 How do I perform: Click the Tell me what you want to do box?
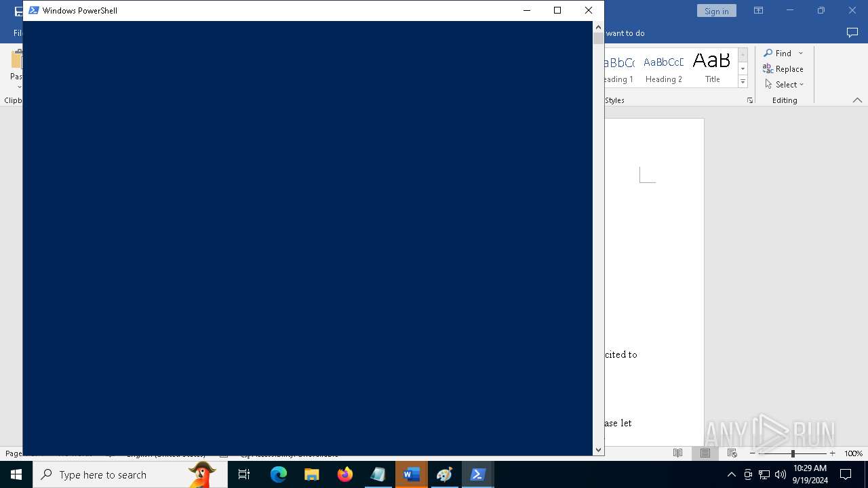tap(625, 33)
